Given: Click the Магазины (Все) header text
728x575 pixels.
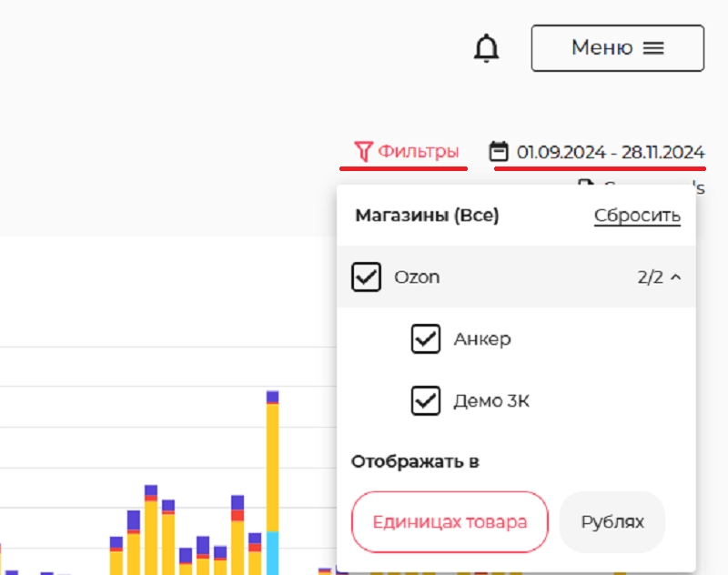Looking at the screenshot, I should click(x=427, y=216).
